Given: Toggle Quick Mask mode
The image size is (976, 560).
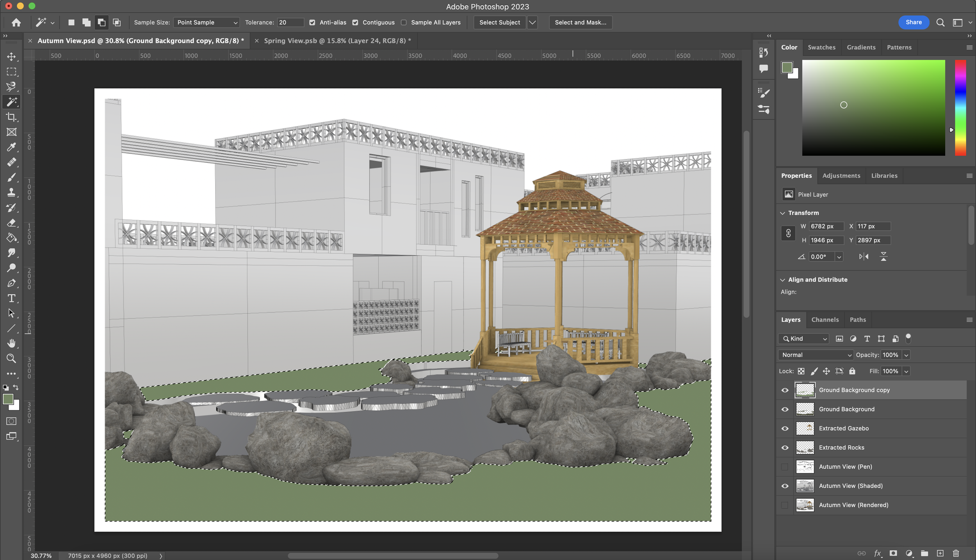Looking at the screenshot, I should 11,421.
